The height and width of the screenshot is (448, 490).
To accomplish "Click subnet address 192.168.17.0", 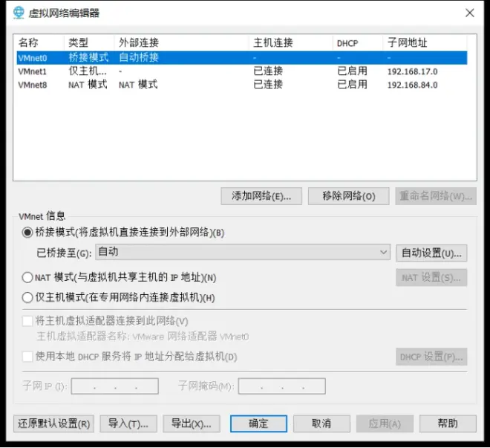I will (x=413, y=71).
